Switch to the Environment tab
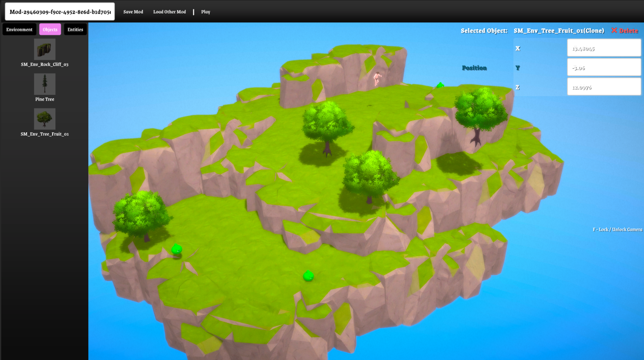The height and width of the screenshot is (360, 644). [x=19, y=29]
